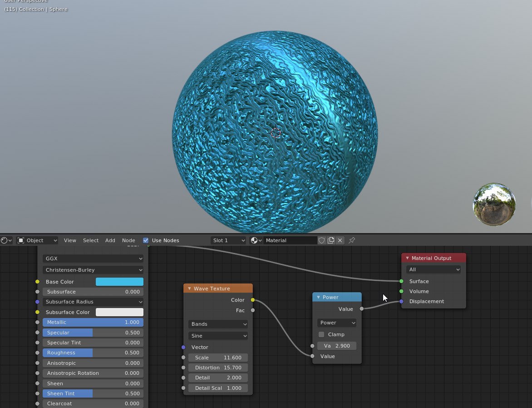The image size is (532, 408).
Task: Open the editor type selector icon
Action: 6,240
